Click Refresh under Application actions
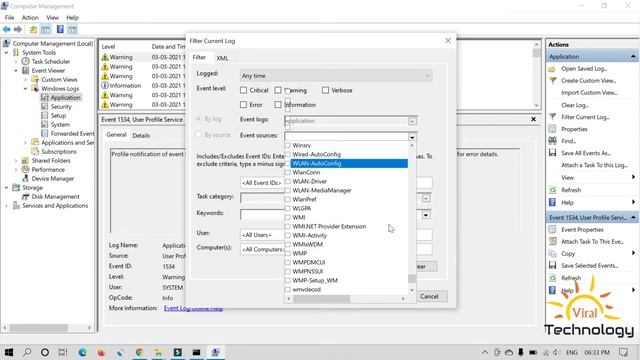Image resolution: width=640 pixels, height=360 pixels. pos(571,190)
